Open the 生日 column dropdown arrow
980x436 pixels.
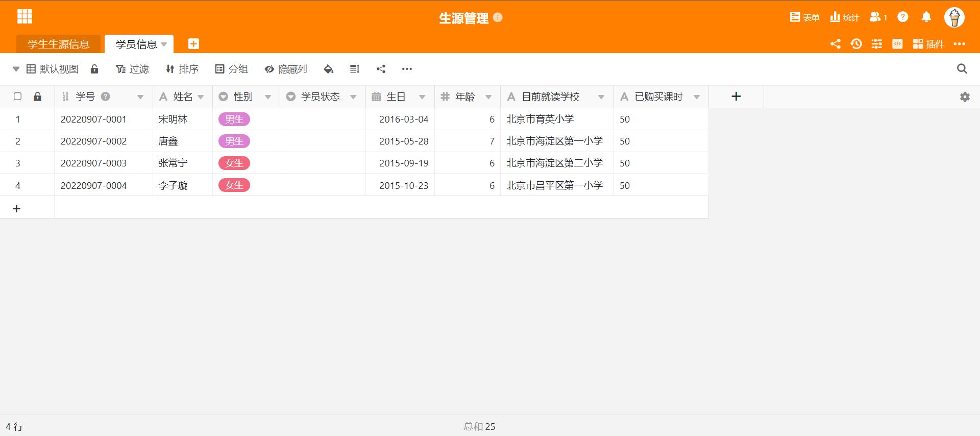pos(422,97)
